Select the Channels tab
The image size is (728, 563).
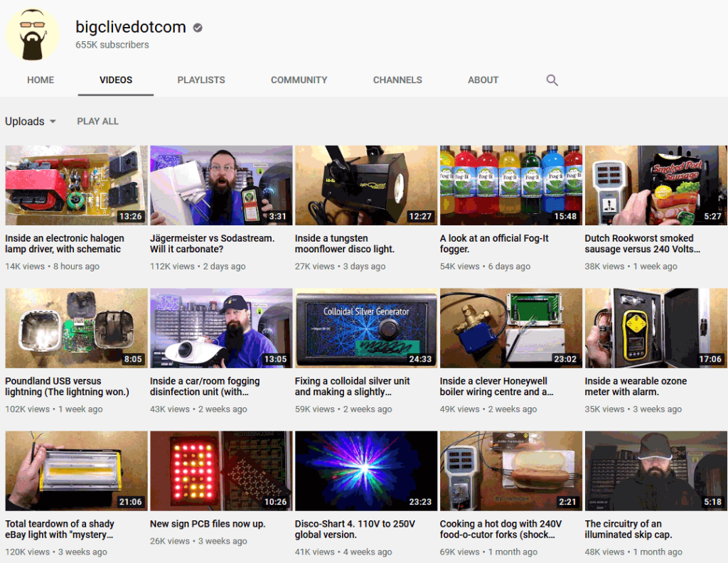click(x=397, y=80)
